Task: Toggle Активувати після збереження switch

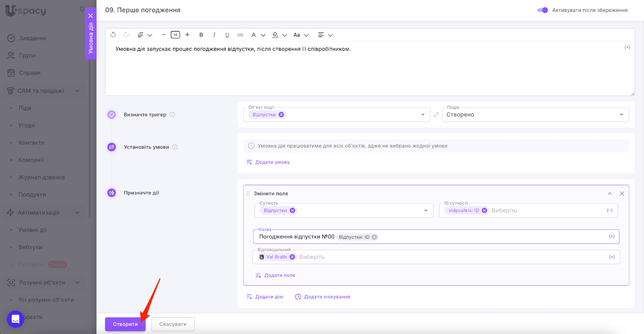Action: tap(543, 10)
